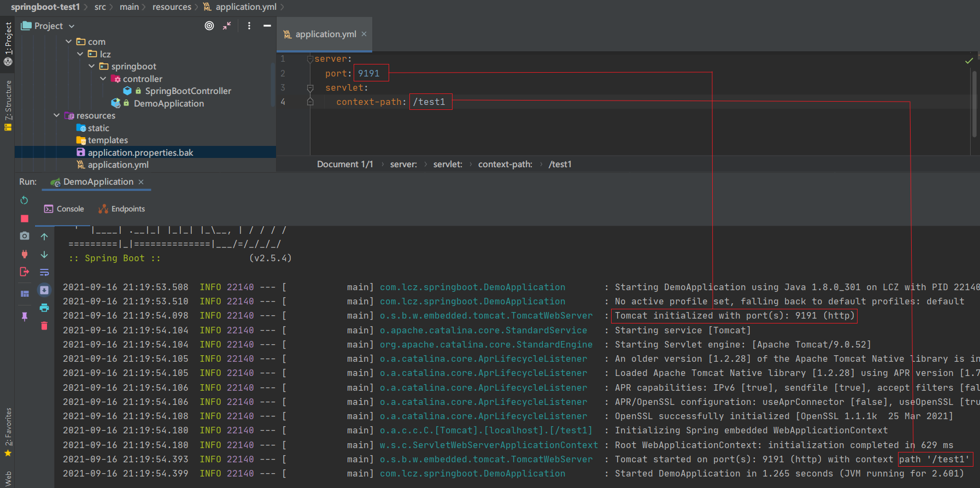
Task: Collapse the com folder
Action: (68, 42)
